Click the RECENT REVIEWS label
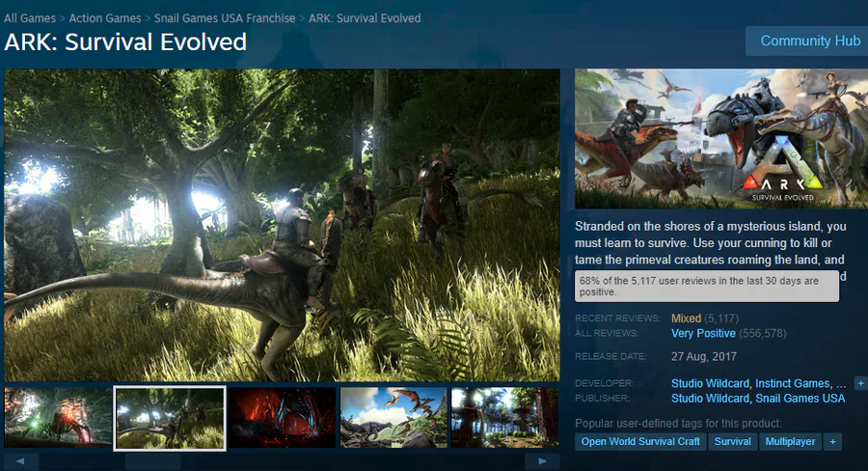Viewport: 868px width, 471px height. [617, 319]
